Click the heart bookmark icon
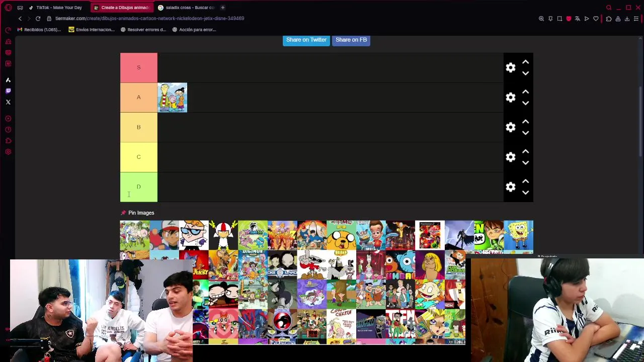This screenshot has width=644, height=362. pyautogui.click(x=596, y=19)
